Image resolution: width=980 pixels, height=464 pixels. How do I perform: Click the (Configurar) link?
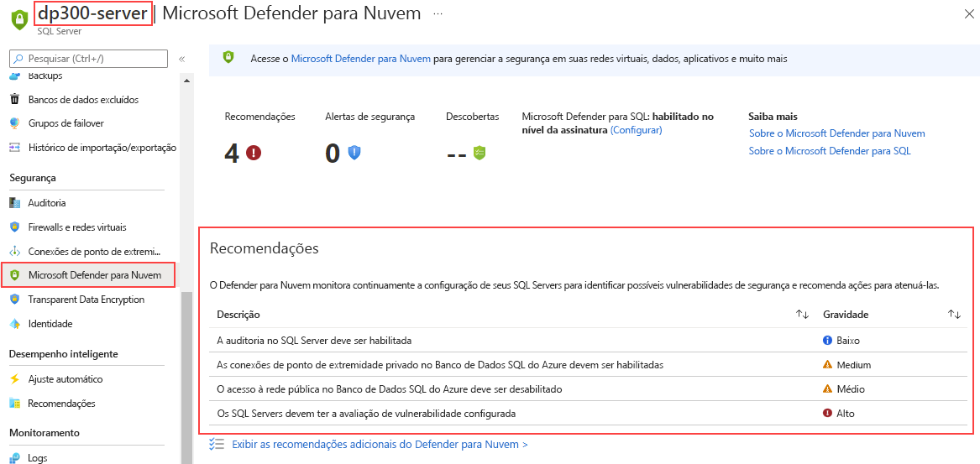[x=636, y=130]
